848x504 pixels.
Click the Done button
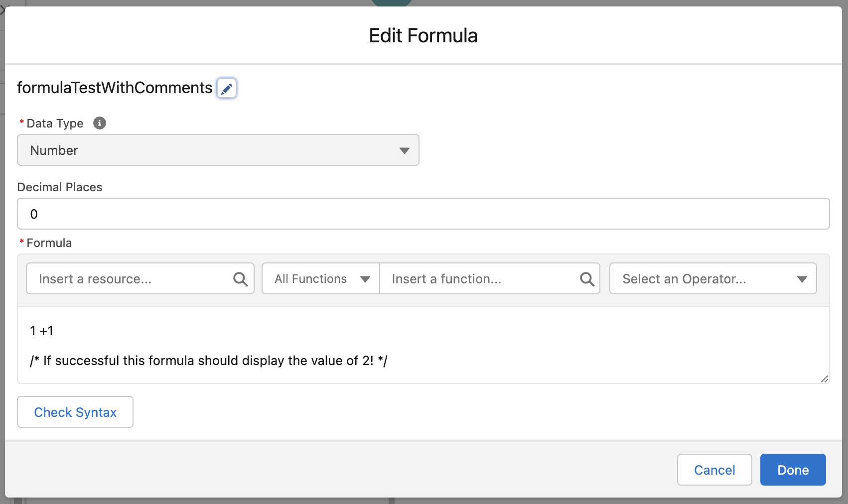[x=793, y=470]
